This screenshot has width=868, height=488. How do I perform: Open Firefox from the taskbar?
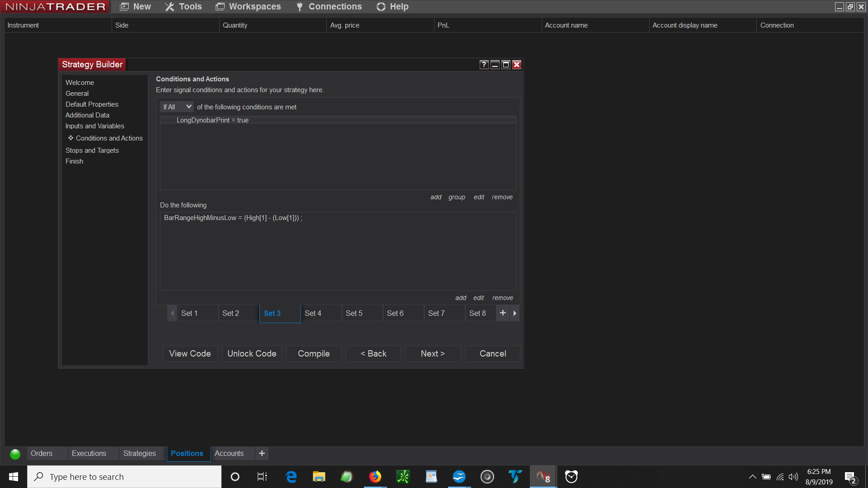pos(375,477)
